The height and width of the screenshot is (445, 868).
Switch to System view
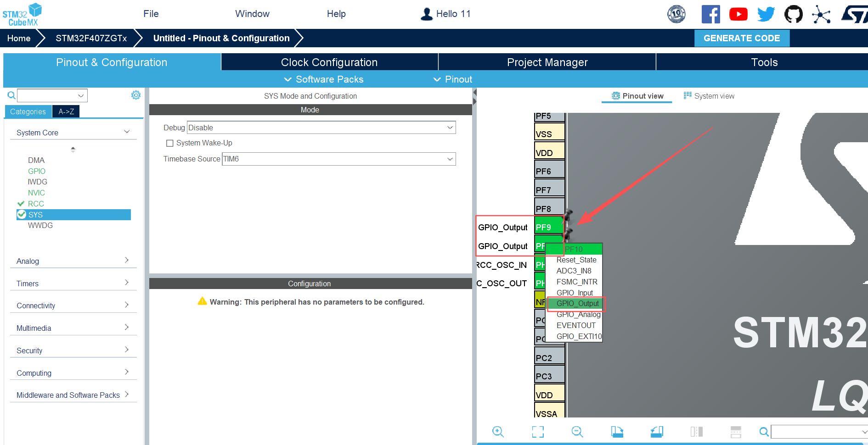click(x=709, y=96)
